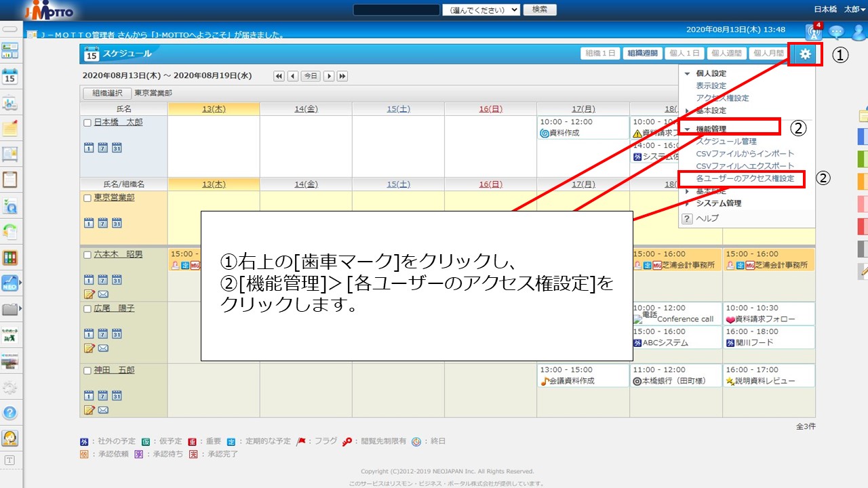Click the 今日 button
Screen dimensions: 868x488
[311, 76]
